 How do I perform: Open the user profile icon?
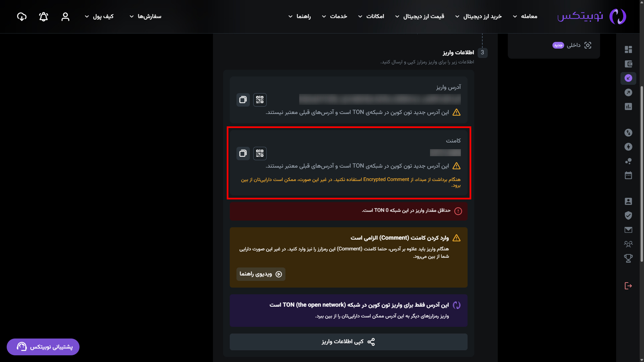(65, 16)
